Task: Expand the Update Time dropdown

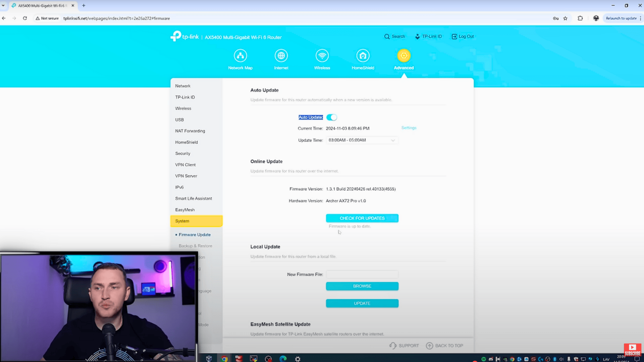Action: pyautogui.click(x=362, y=140)
